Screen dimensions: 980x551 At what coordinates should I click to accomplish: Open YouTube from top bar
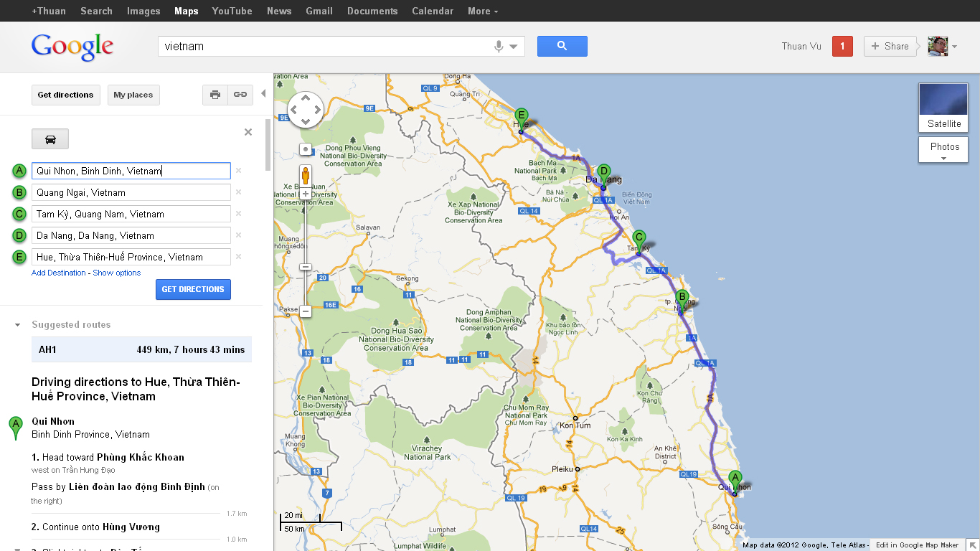click(x=232, y=11)
